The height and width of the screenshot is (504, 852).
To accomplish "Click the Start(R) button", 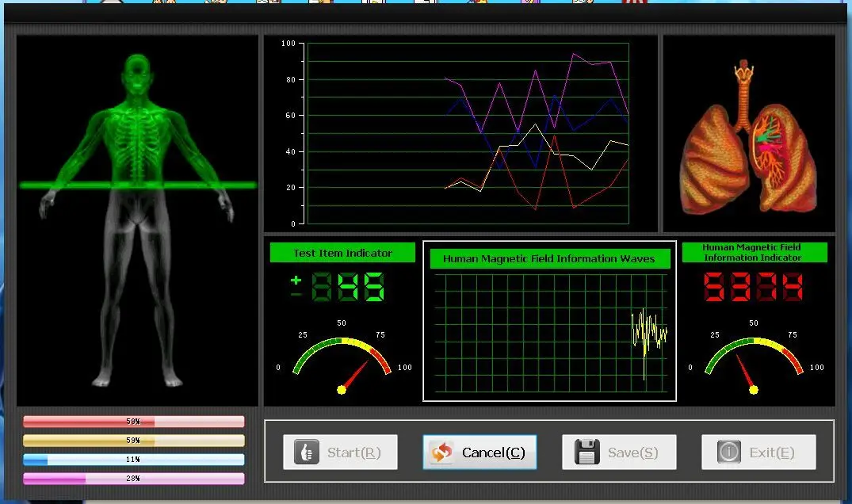I will [x=340, y=452].
